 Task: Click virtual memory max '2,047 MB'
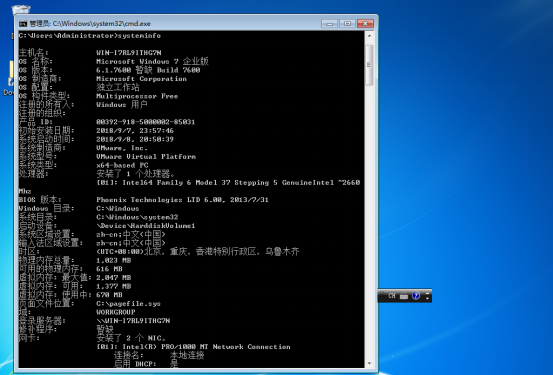[x=114, y=278]
